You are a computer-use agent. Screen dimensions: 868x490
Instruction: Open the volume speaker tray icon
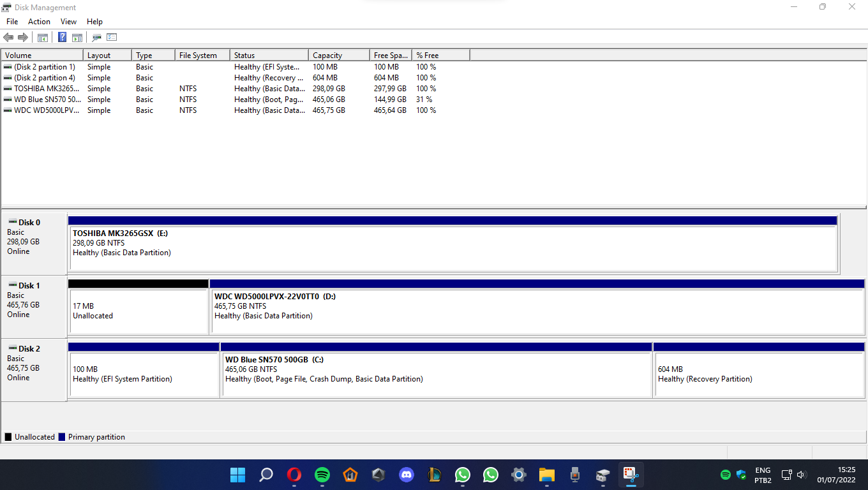tap(802, 475)
